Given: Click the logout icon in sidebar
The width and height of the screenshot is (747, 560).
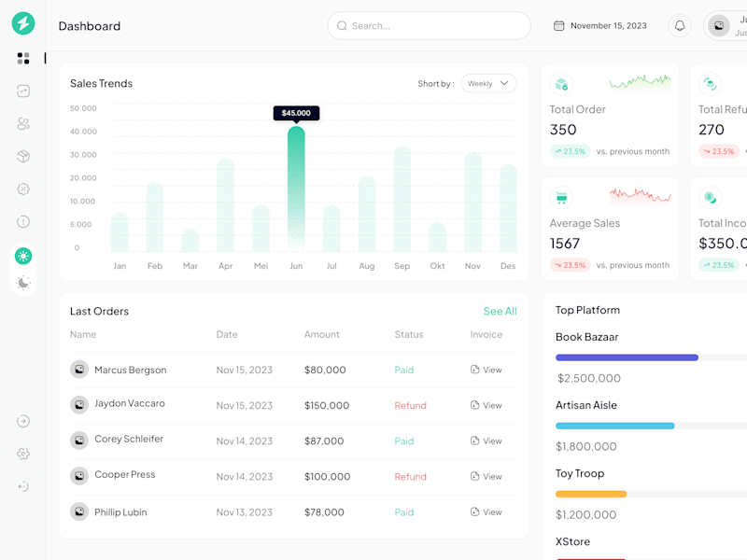Looking at the screenshot, I should pyautogui.click(x=23, y=486).
